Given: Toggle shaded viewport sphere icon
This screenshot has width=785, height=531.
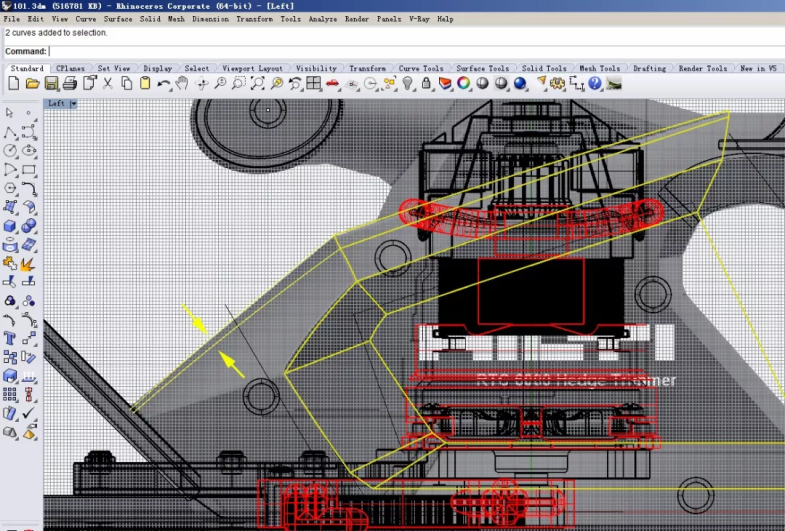Looking at the screenshot, I should click(x=482, y=83).
